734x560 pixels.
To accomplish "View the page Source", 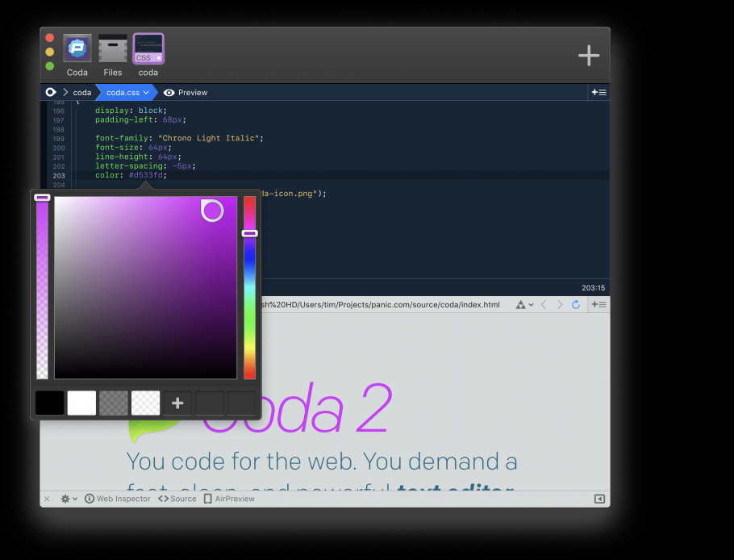I will coord(177,499).
